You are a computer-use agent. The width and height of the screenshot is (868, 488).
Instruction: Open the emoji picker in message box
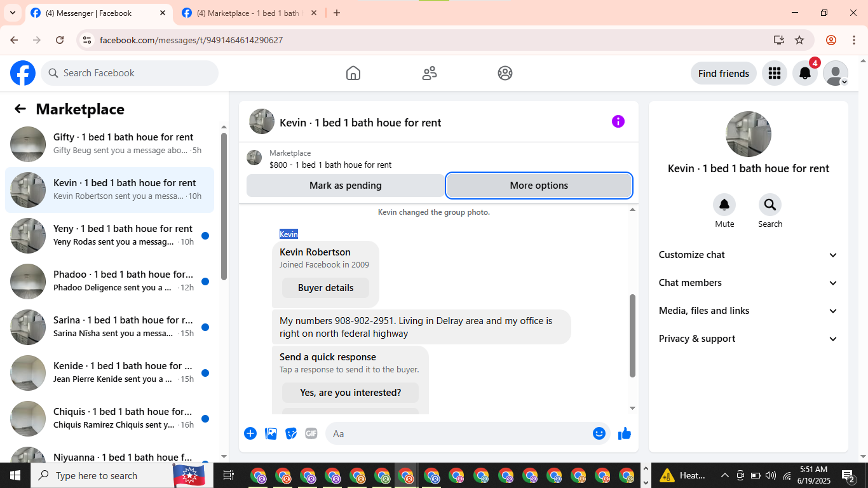599,433
